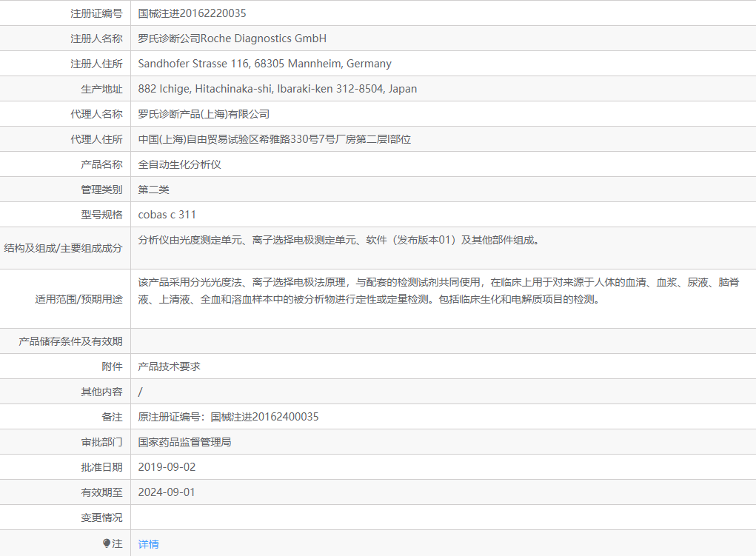
Task: Select the 注册人名称 label
Action: (x=96, y=38)
